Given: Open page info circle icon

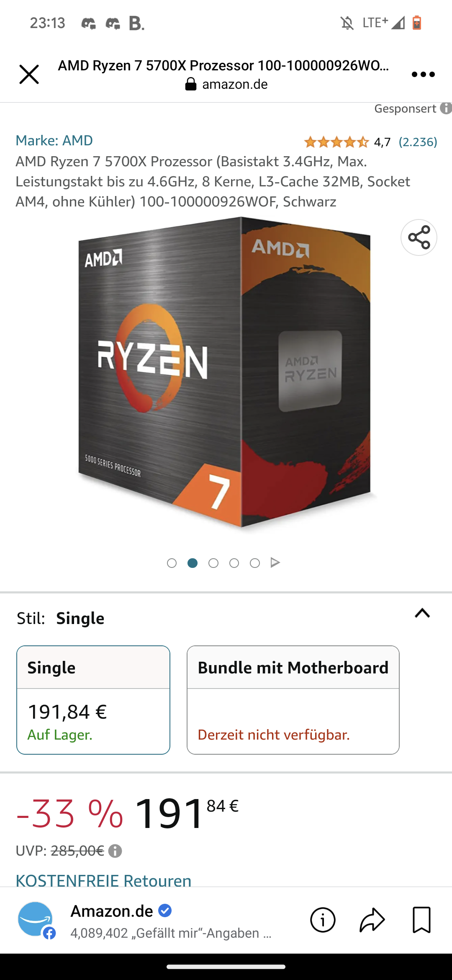Looking at the screenshot, I should (323, 920).
